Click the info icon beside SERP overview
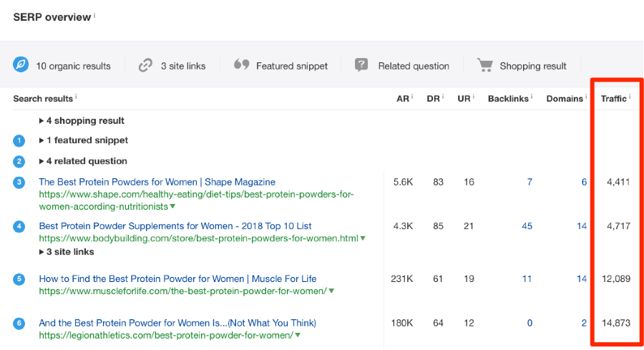The height and width of the screenshot is (350, 644). pyautogui.click(x=94, y=15)
